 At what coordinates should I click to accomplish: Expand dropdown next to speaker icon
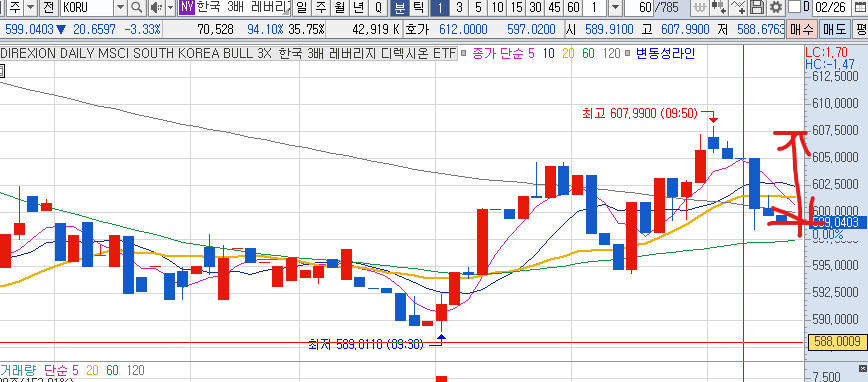click(170, 8)
